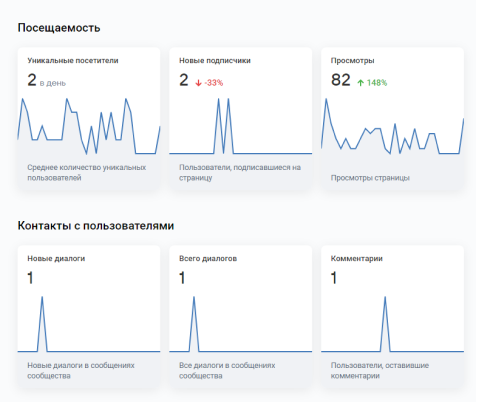
Task: Click the 'Просмотры страницы' description
Action: coord(370,178)
